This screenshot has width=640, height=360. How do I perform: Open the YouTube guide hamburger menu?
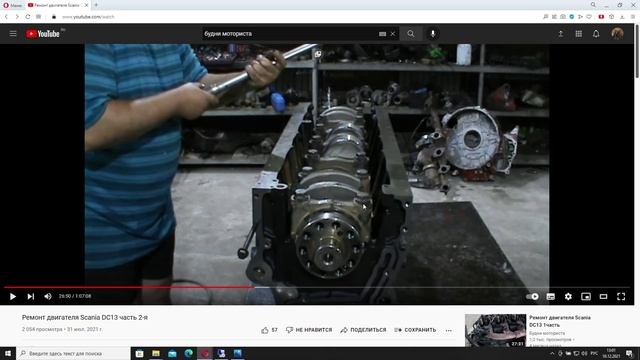13,33
